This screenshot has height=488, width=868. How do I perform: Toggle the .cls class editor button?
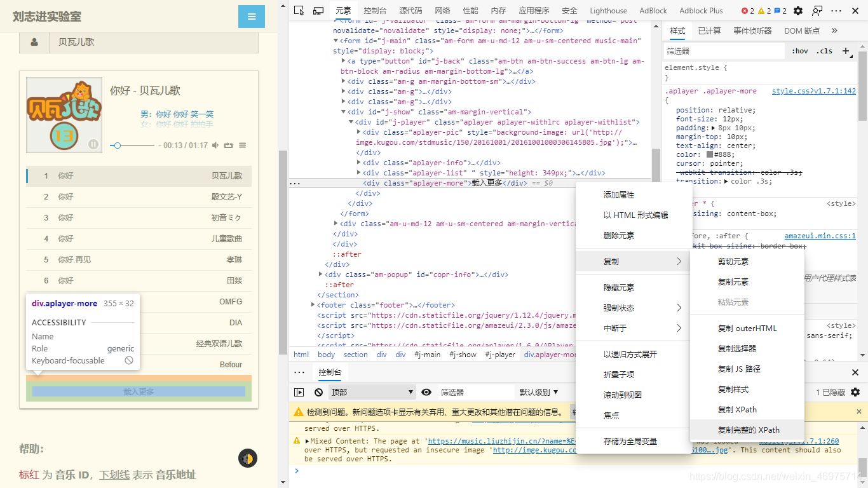pyautogui.click(x=825, y=51)
